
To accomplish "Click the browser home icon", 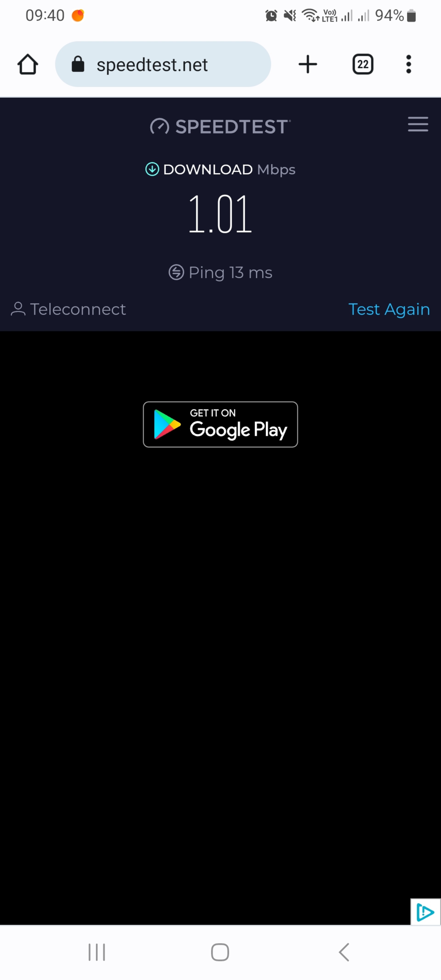I will click(x=28, y=64).
